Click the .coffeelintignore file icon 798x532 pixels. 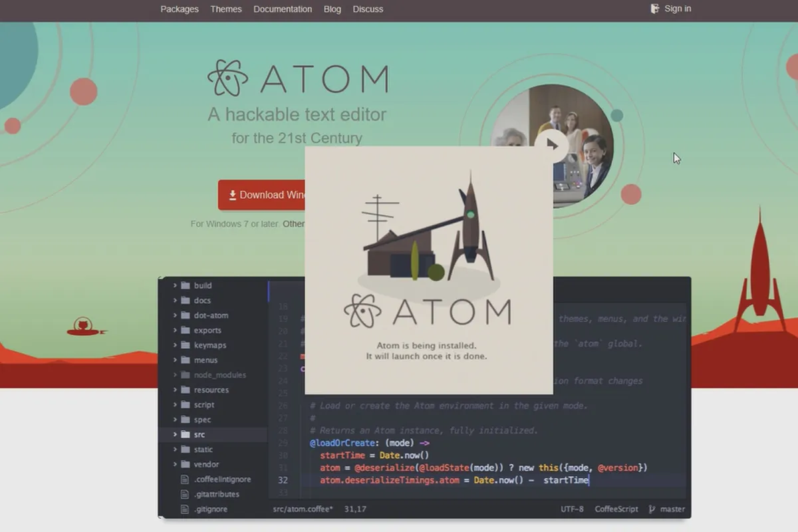point(185,479)
